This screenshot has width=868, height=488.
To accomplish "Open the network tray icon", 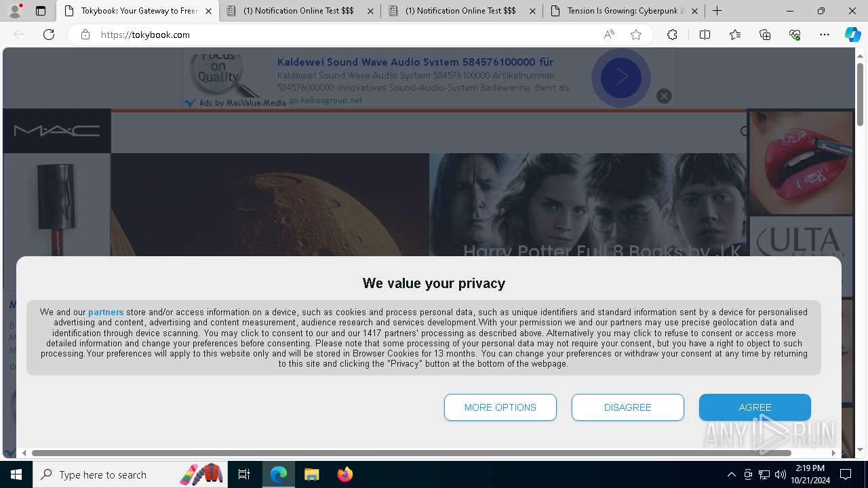I will coord(764,474).
